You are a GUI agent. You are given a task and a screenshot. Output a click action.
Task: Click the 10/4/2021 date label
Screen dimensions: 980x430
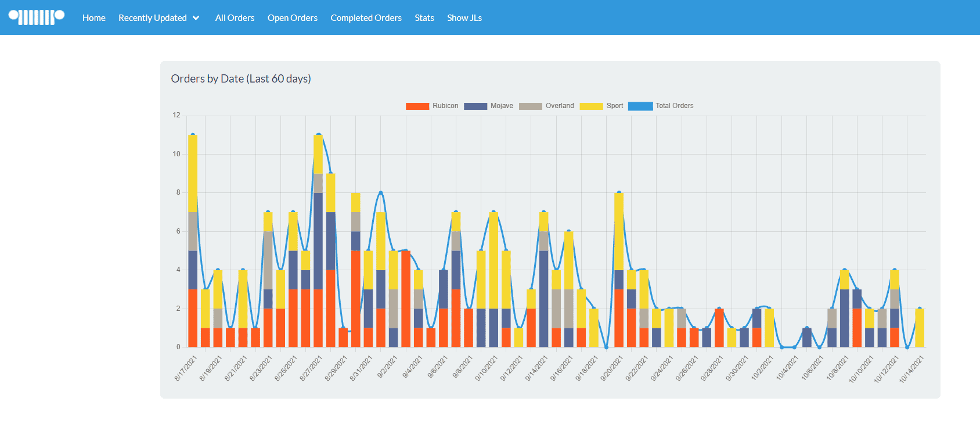coord(787,367)
